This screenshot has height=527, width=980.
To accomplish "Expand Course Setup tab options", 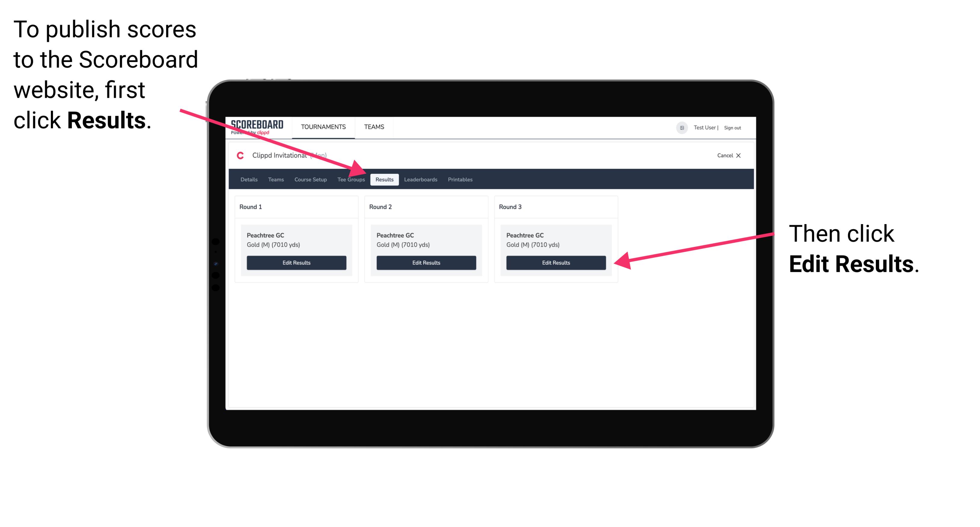I will (310, 180).
